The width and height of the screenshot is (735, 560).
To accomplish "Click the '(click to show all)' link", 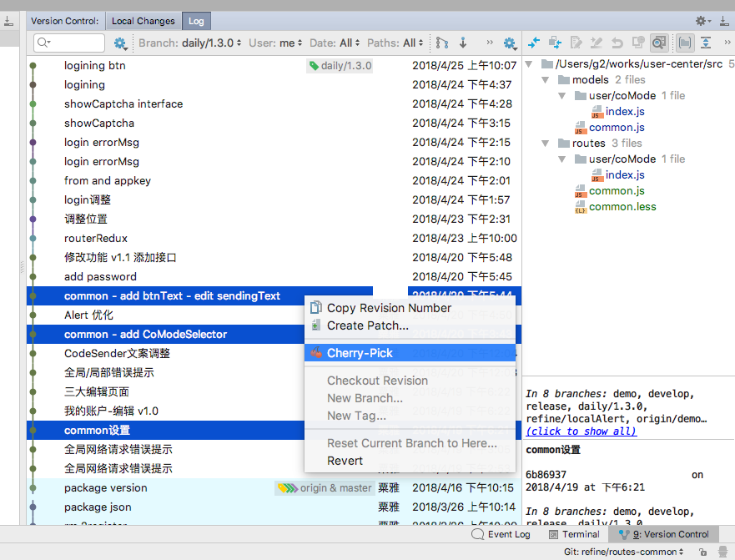I will [x=581, y=431].
